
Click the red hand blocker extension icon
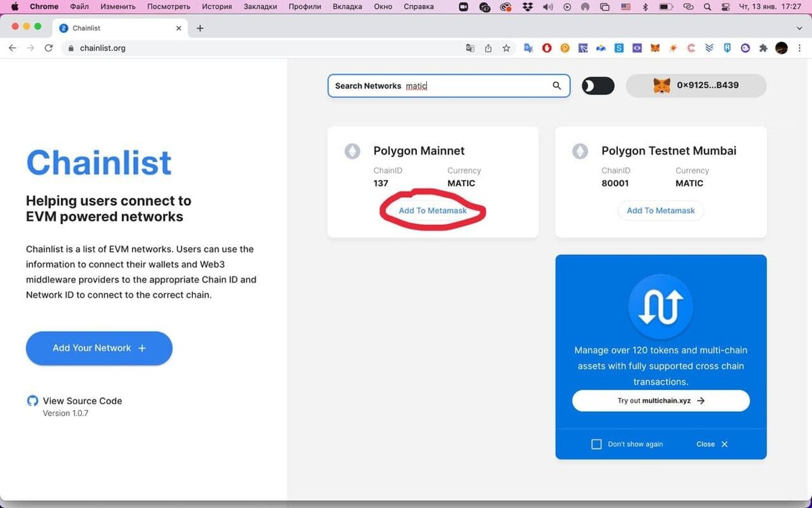click(x=547, y=48)
